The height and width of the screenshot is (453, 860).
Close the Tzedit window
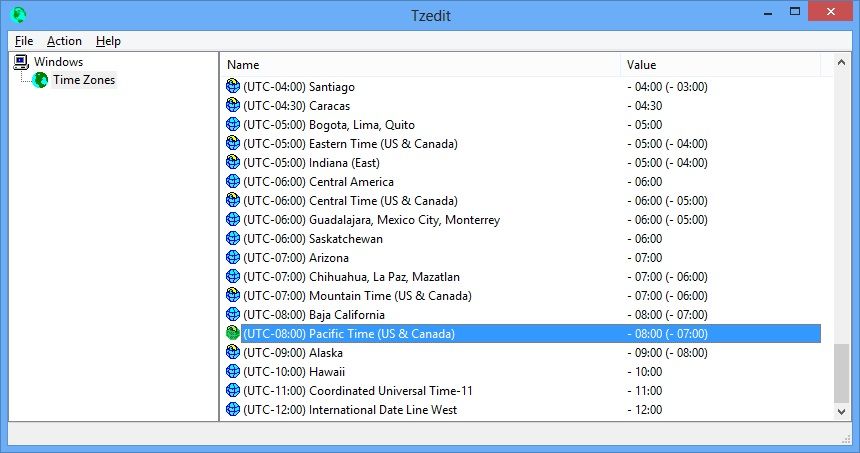[830, 12]
